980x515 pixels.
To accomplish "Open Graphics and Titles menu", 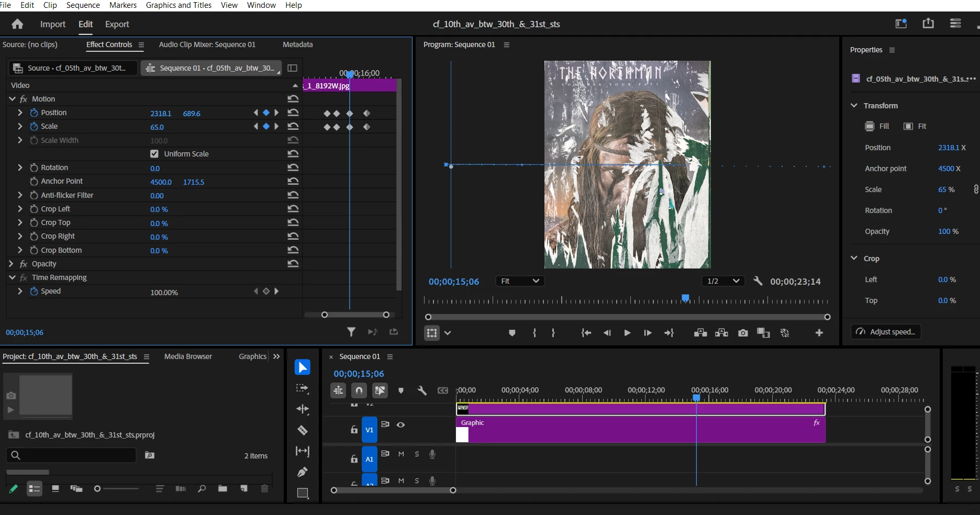I will [179, 5].
